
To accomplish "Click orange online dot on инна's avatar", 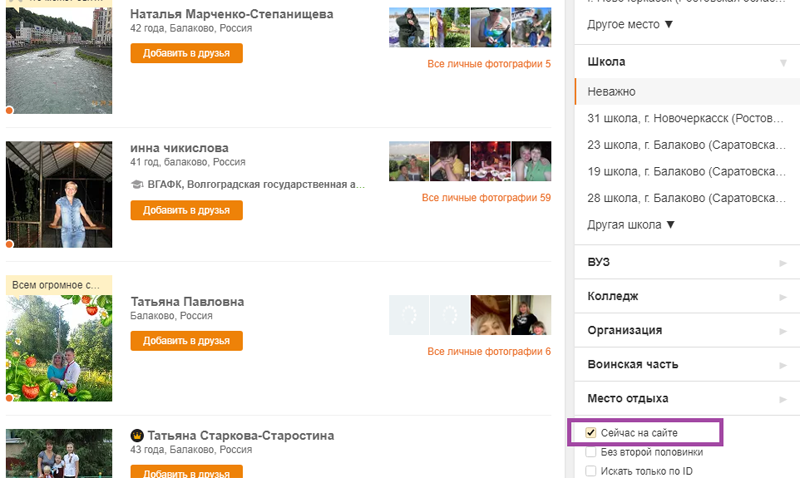I will [9, 244].
